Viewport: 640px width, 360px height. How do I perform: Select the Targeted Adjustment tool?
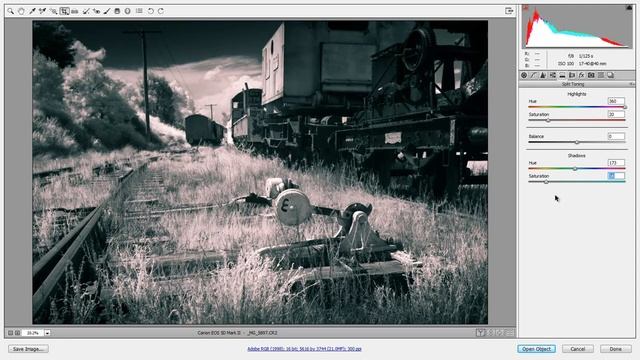(x=53, y=11)
